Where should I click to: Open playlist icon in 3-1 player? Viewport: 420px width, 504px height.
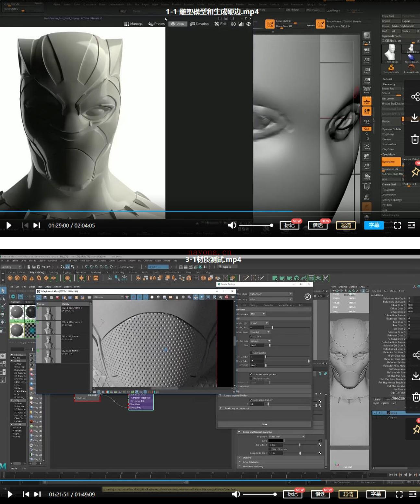point(413,494)
